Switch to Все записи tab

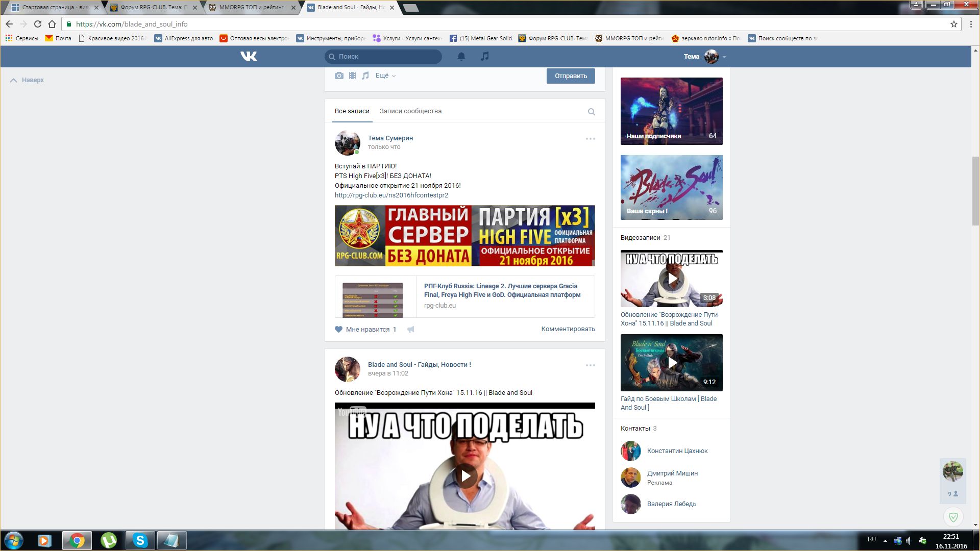pos(352,111)
